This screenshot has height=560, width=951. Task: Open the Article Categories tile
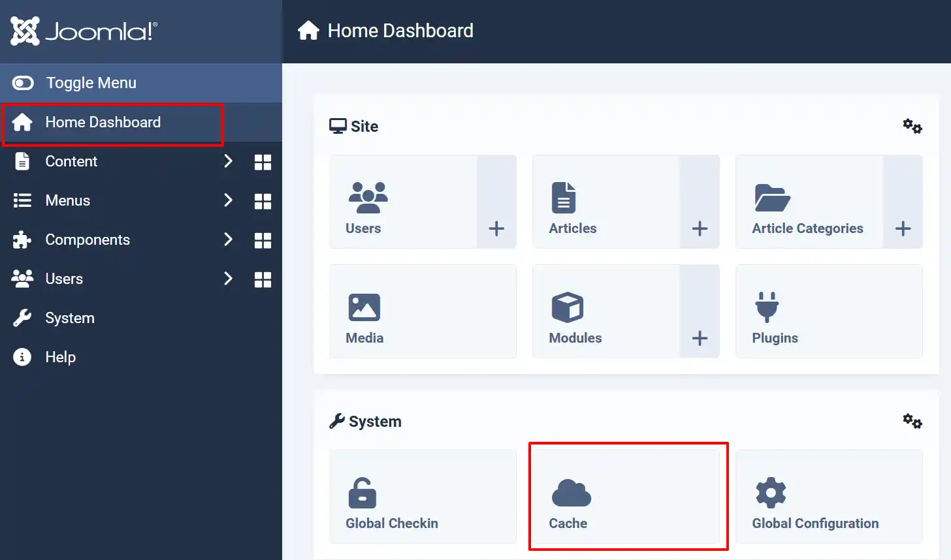click(809, 202)
